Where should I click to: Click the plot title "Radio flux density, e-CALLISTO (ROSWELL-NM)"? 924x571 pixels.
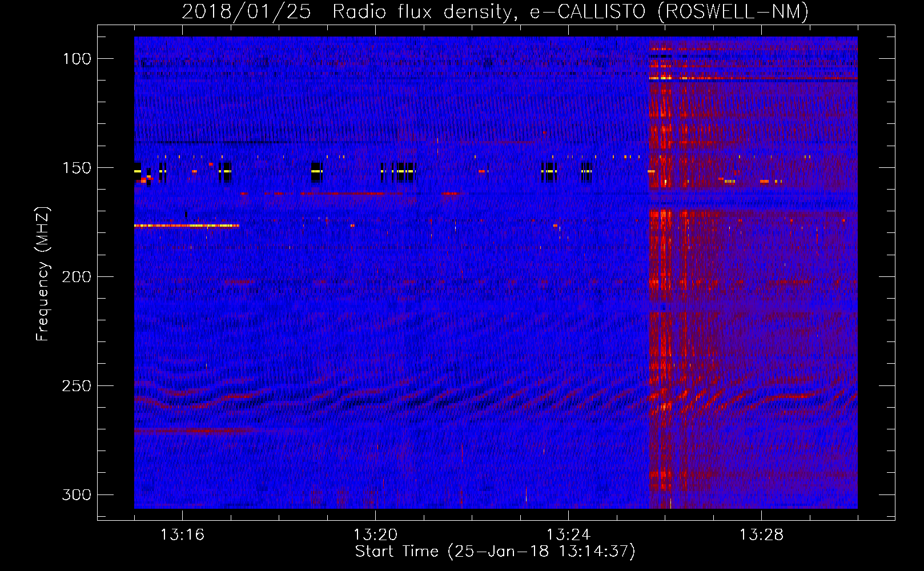(571, 11)
